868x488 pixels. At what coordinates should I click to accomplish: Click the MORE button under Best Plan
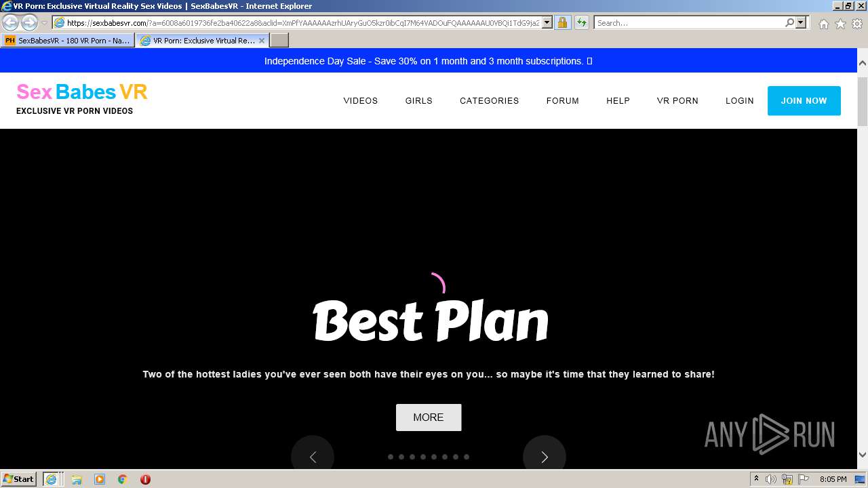429,418
